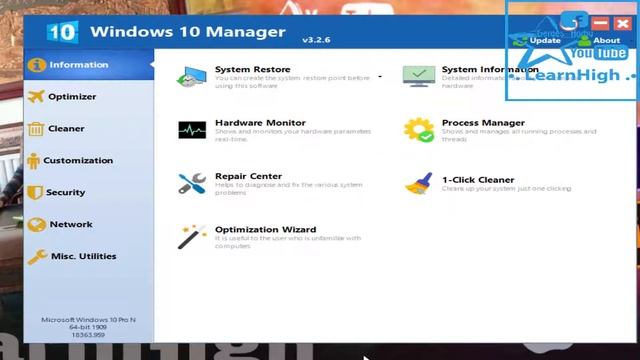Screen dimensions: 640x360
Task: Click the System Information title
Action: (490, 69)
